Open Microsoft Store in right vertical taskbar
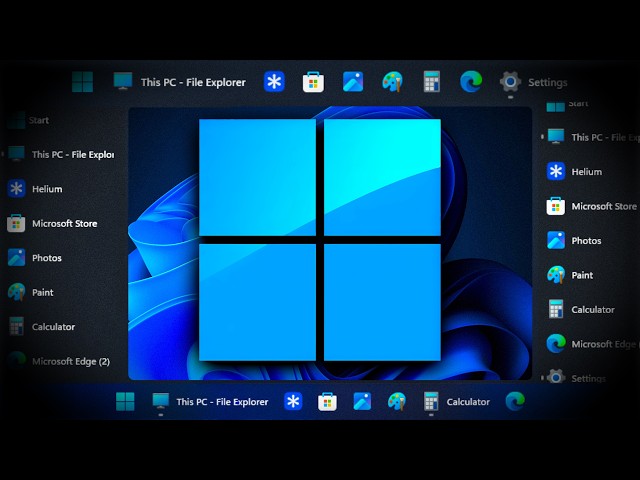Image resolution: width=640 pixels, height=480 pixels. pyautogui.click(x=592, y=206)
